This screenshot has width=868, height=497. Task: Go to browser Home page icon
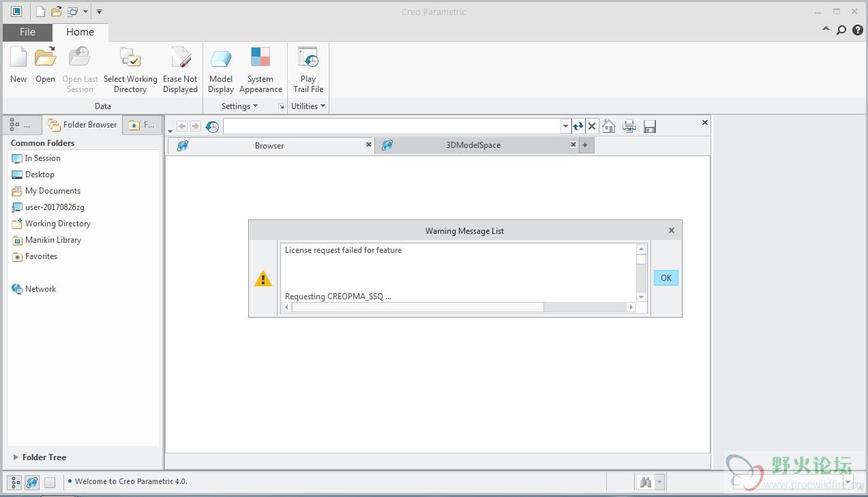tap(609, 126)
